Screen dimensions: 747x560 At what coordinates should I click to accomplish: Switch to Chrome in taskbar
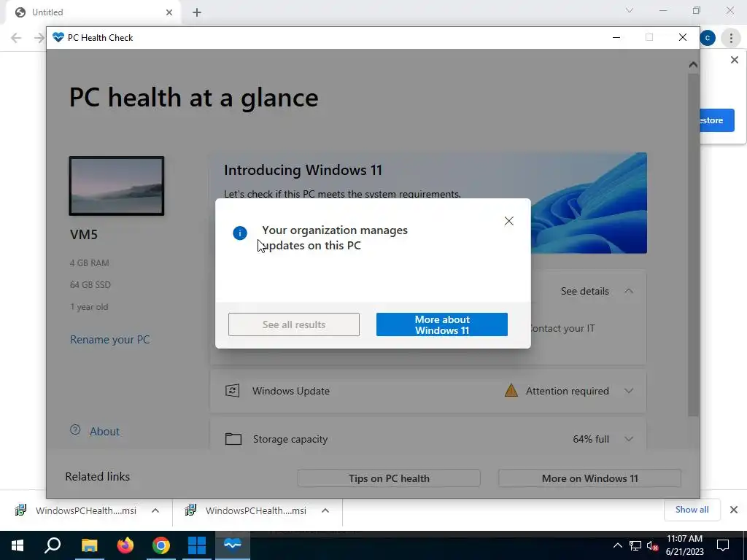click(x=161, y=545)
